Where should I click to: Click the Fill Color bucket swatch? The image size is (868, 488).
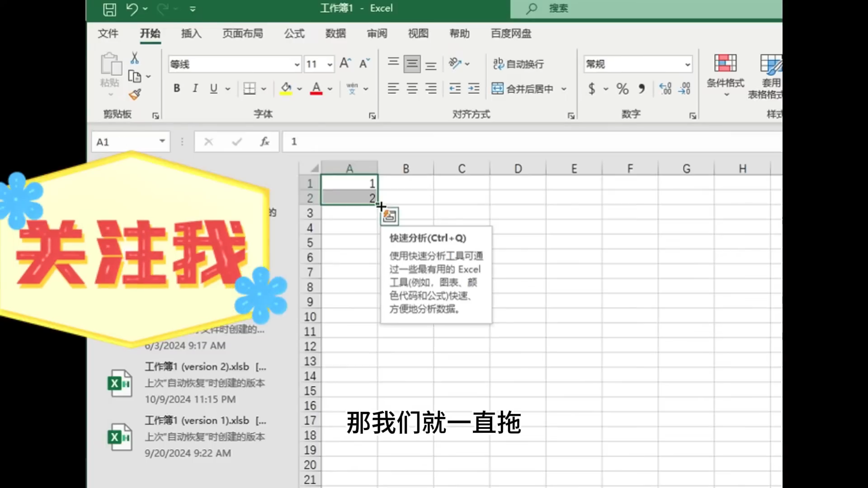[x=286, y=89]
